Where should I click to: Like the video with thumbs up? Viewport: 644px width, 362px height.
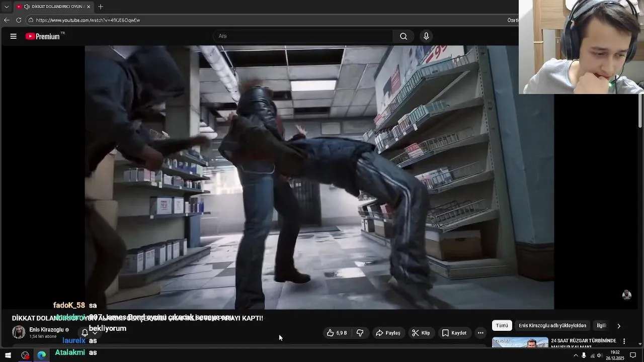tap(330, 333)
